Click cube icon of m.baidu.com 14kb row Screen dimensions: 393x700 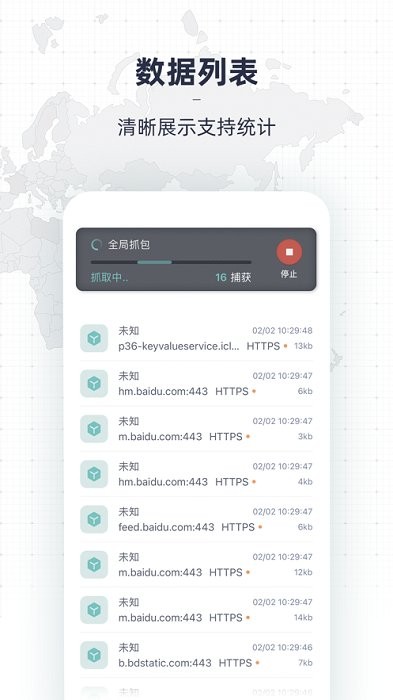click(x=94, y=610)
